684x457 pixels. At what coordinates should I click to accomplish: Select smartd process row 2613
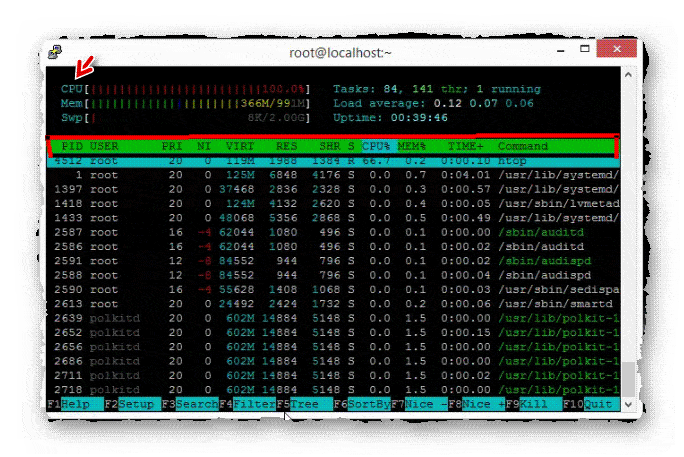pyautogui.click(x=333, y=304)
